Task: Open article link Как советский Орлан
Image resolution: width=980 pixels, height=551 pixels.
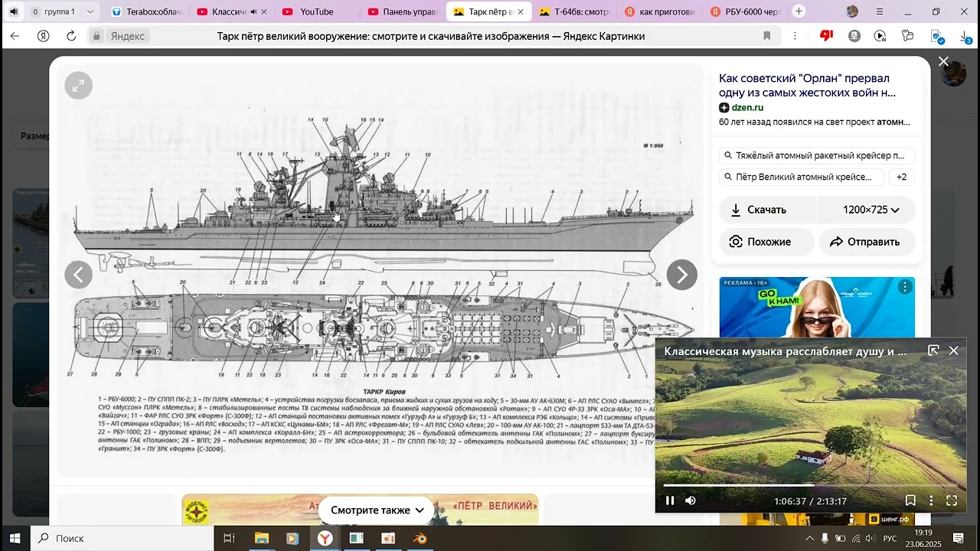Action: pyautogui.click(x=807, y=85)
